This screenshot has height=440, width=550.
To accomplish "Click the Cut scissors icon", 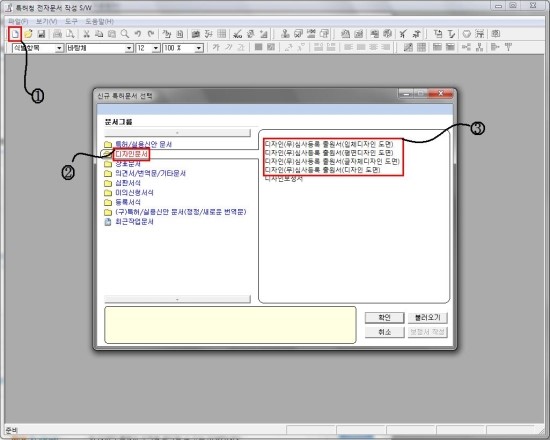I will pos(86,34).
